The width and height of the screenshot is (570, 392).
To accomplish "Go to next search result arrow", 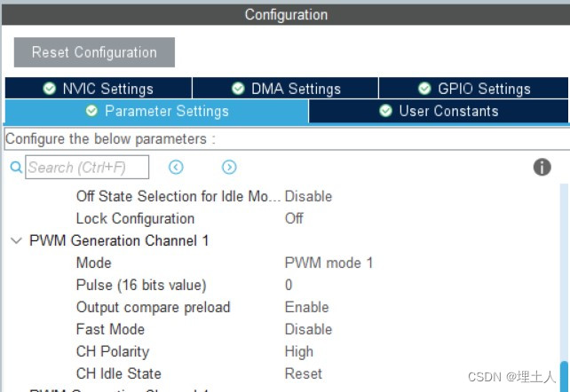I will tap(229, 167).
